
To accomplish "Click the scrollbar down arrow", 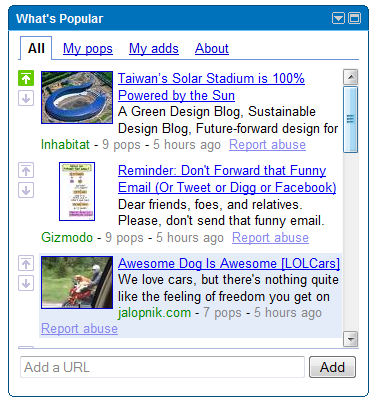I will [350, 339].
